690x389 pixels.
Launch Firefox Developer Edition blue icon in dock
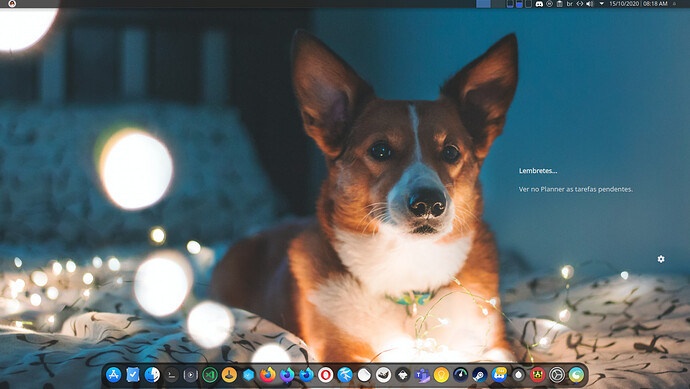[x=306, y=374]
